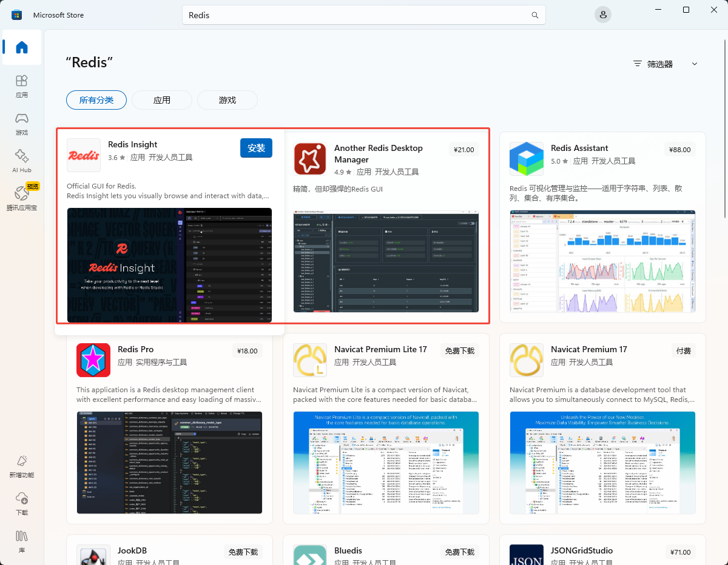Open the 库 library page
This screenshot has height=565, width=728.
click(22, 541)
